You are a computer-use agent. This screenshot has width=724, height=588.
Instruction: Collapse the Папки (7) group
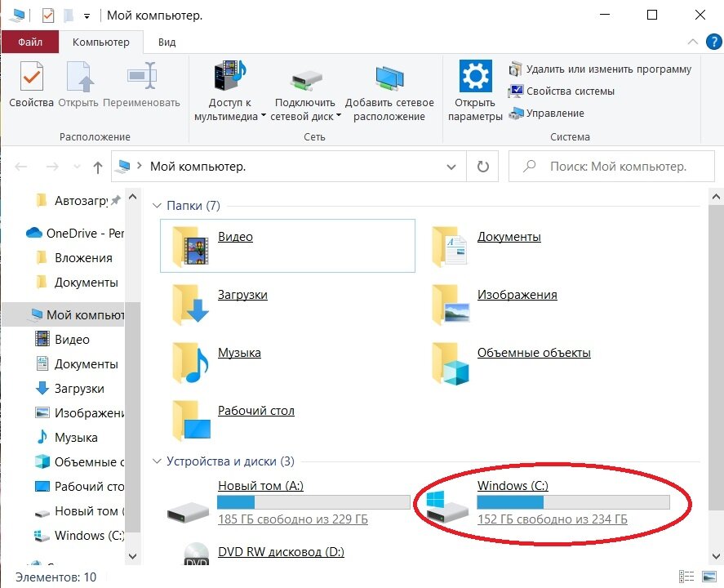click(157, 206)
